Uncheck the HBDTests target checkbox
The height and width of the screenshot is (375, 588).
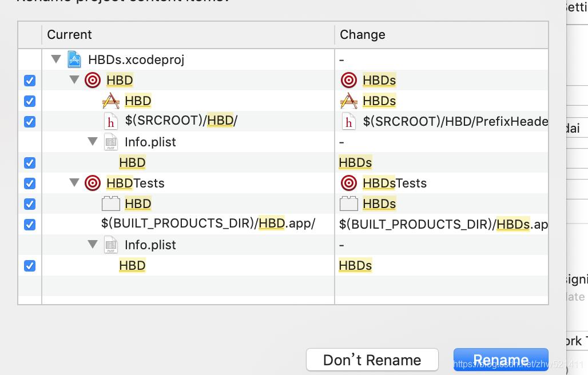click(30, 183)
